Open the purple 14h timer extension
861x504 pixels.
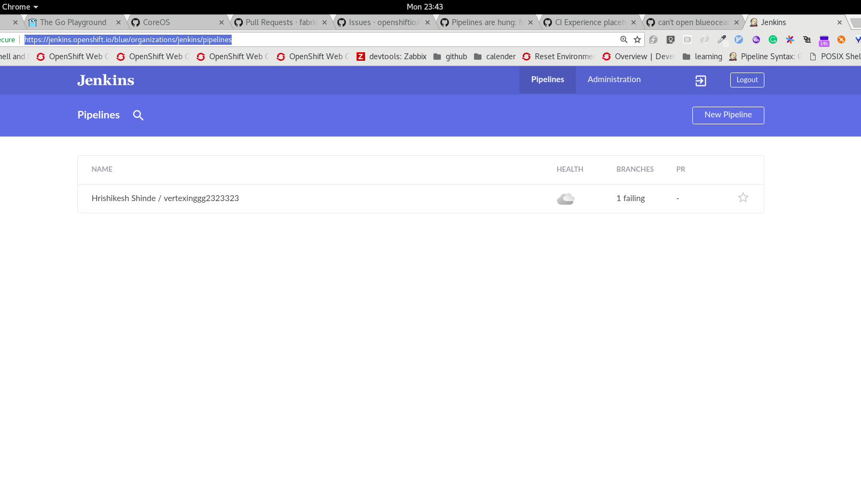coord(824,39)
